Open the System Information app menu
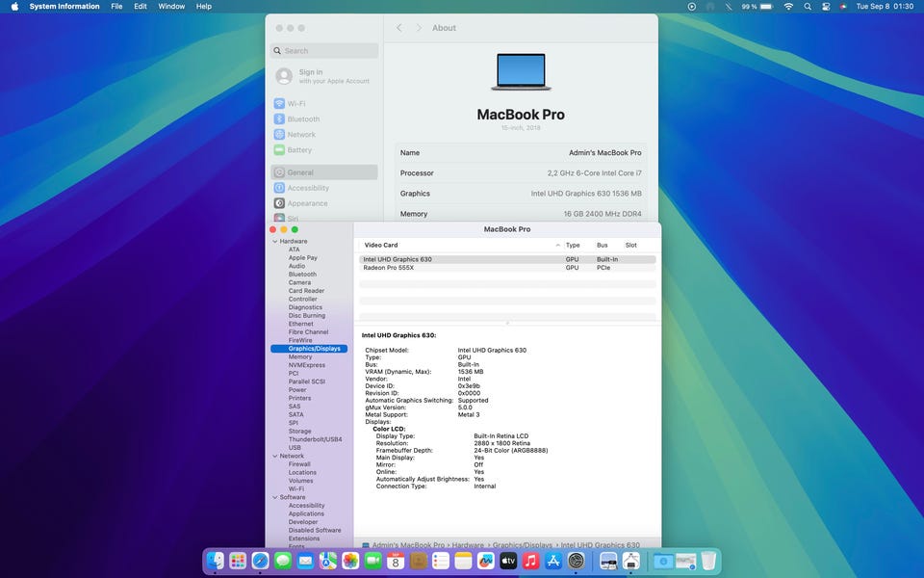Screen dimensions: 924x578 [x=64, y=7]
